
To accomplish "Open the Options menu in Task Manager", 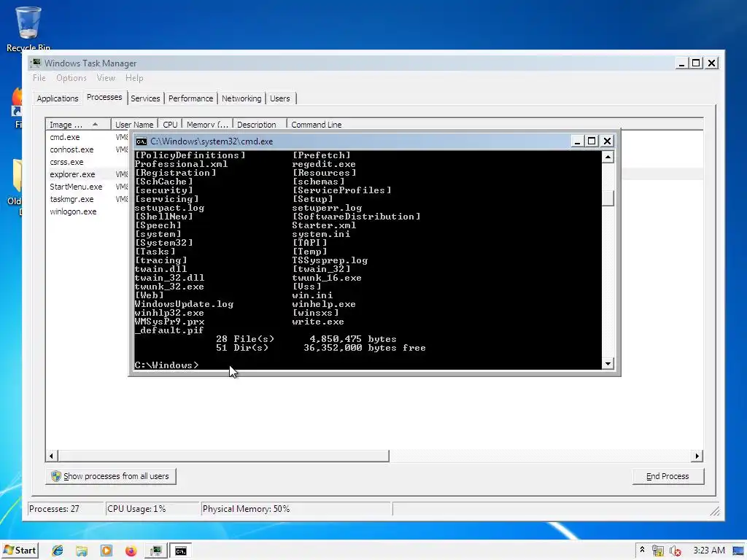I will pyautogui.click(x=71, y=77).
